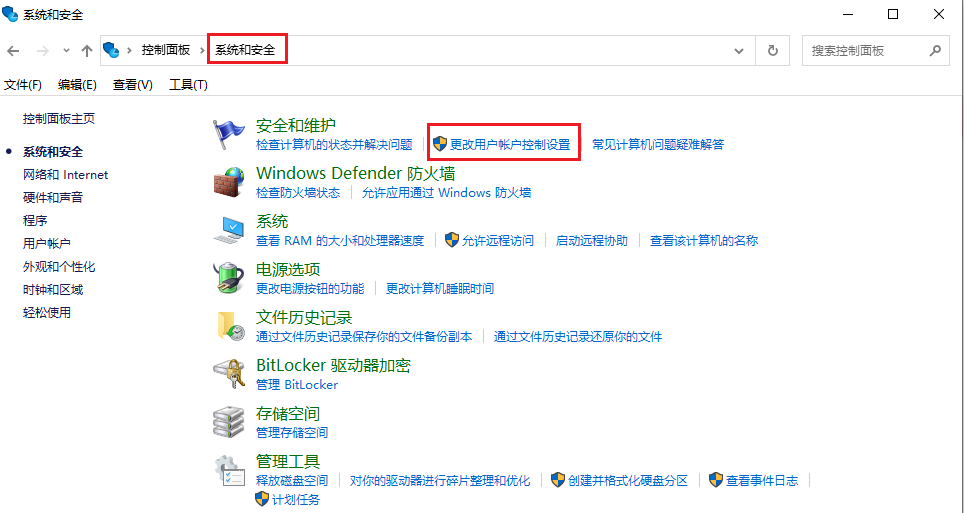
Task: Open the 工具(T) menu
Action: click(x=188, y=85)
